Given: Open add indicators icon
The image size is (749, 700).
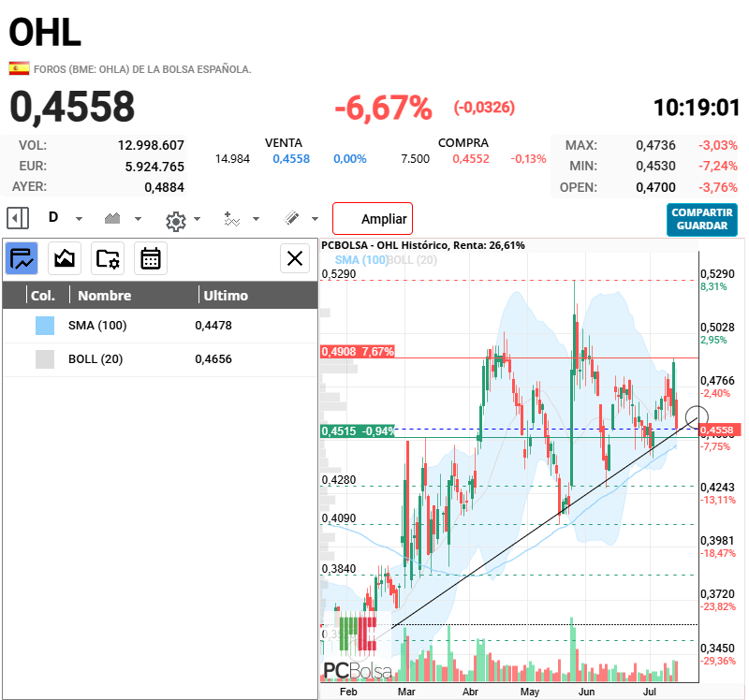Looking at the screenshot, I should coord(231,219).
